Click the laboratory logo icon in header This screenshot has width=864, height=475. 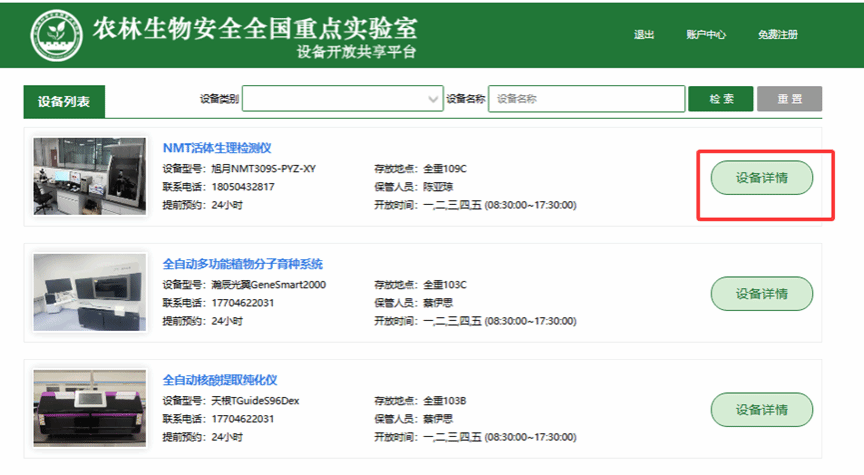point(55,35)
